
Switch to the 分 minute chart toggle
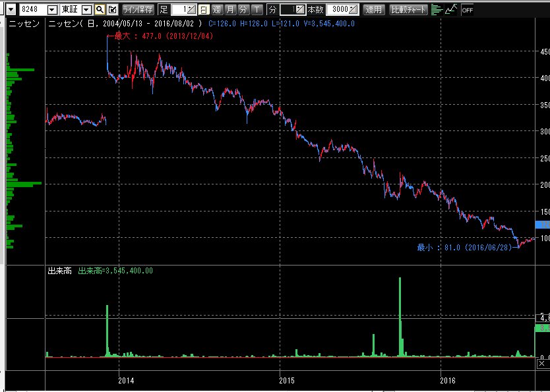click(x=243, y=10)
